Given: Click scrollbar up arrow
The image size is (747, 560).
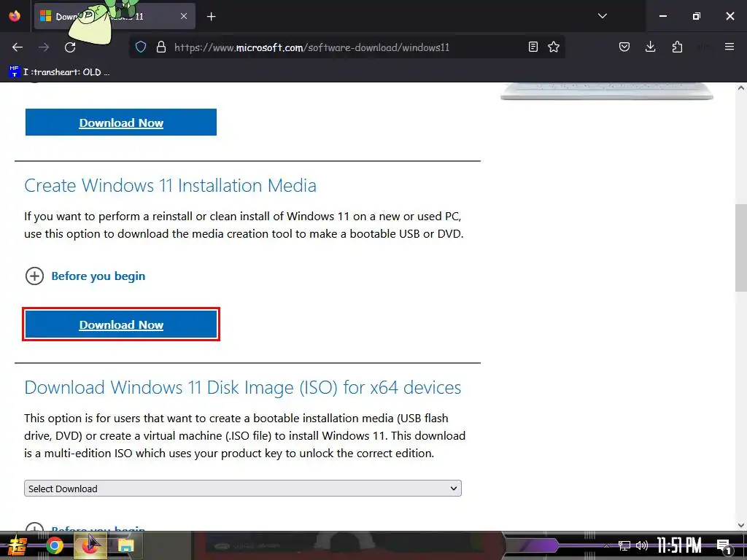Looking at the screenshot, I should (741, 88).
